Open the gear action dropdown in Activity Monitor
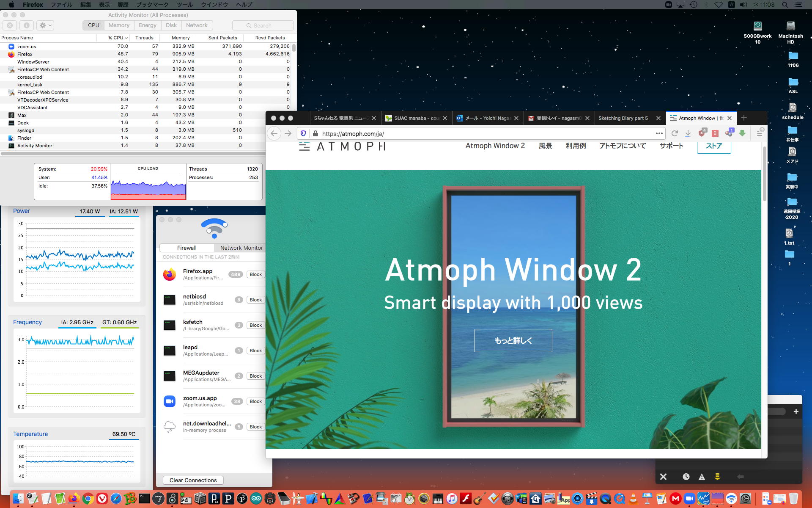 pyautogui.click(x=45, y=25)
